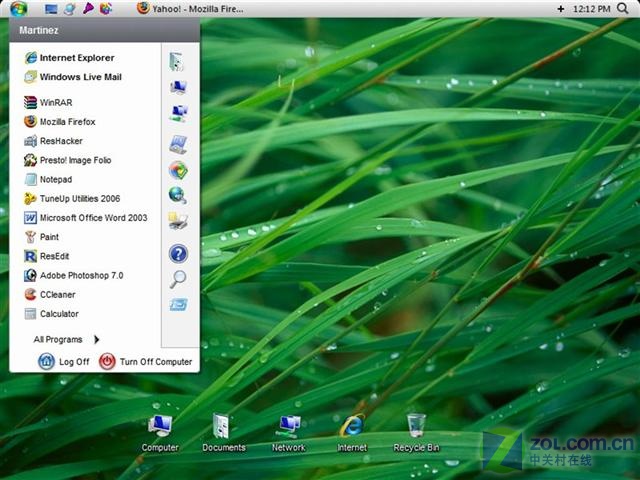
Task: Open the laptop Control Panel icon in Start menu sidebar
Action: coord(178,144)
